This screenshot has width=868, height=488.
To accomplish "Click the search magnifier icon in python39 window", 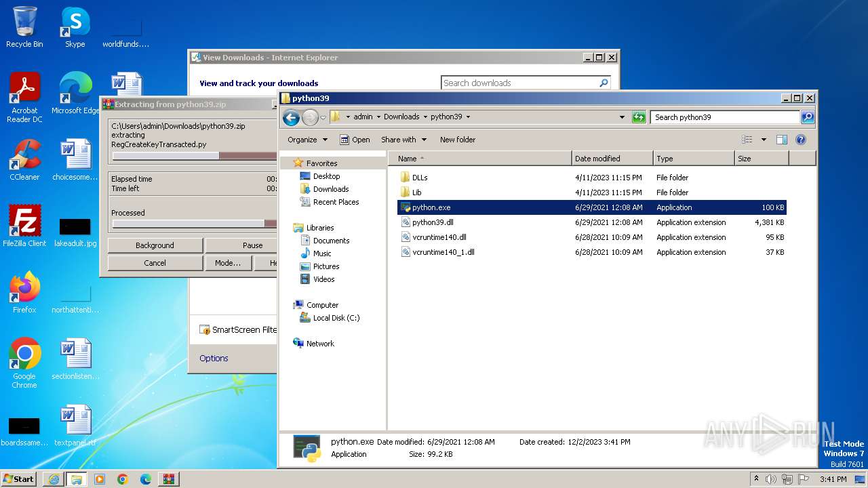I will (807, 117).
